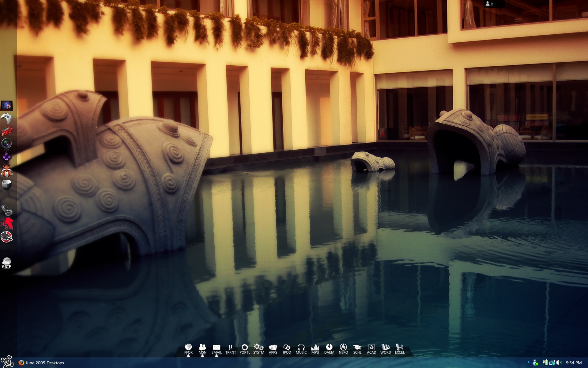Launch Firefox from the FFOX dock icon
This screenshot has width=588, height=368.
(188, 347)
